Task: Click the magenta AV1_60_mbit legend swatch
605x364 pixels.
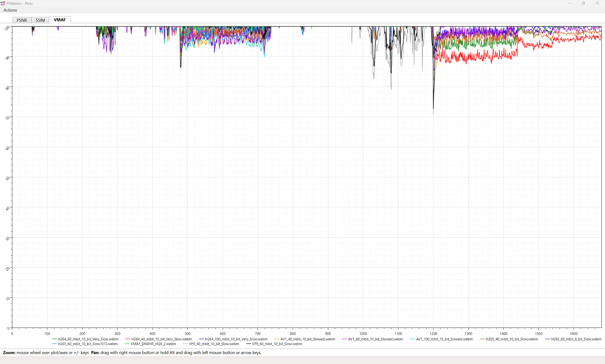Action: [344, 339]
